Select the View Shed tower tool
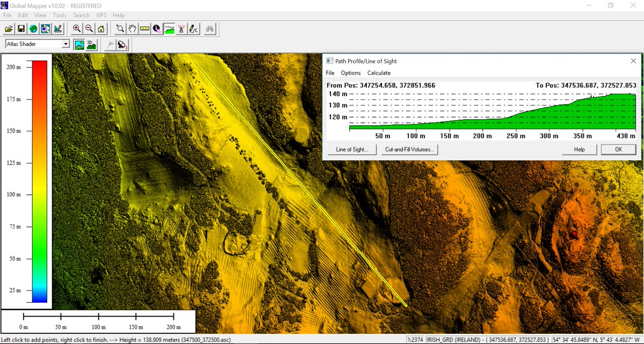 click(x=182, y=28)
